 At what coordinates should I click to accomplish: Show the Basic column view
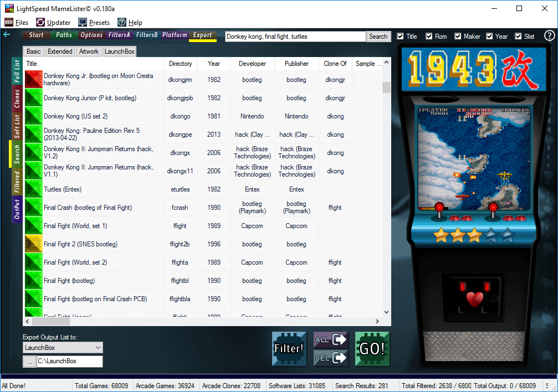click(33, 51)
